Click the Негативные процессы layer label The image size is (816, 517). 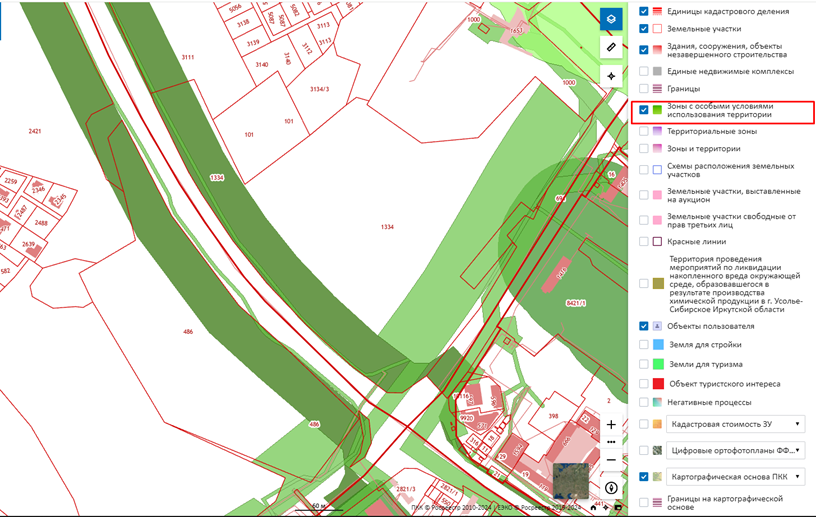(709, 402)
